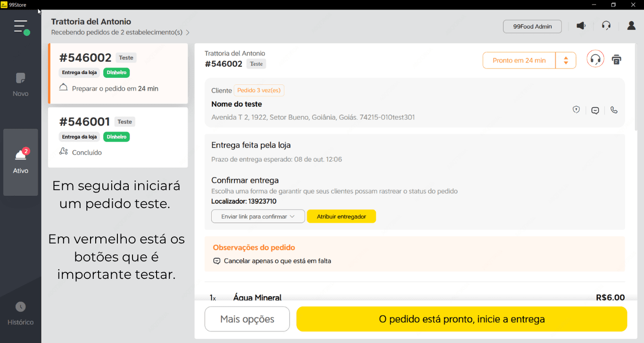Open the user profile icon
This screenshot has width=644, height=343.
click(x=631, y=26)
